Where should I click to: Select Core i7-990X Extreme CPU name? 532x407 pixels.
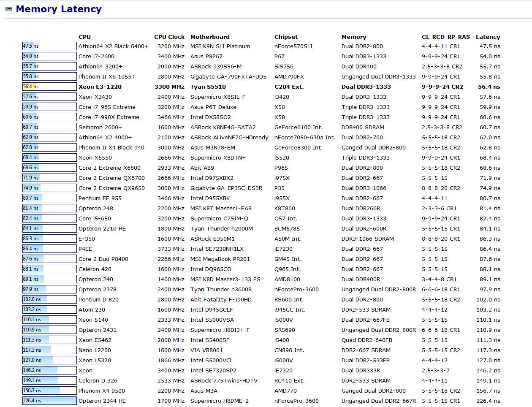[x=109, y=117]
